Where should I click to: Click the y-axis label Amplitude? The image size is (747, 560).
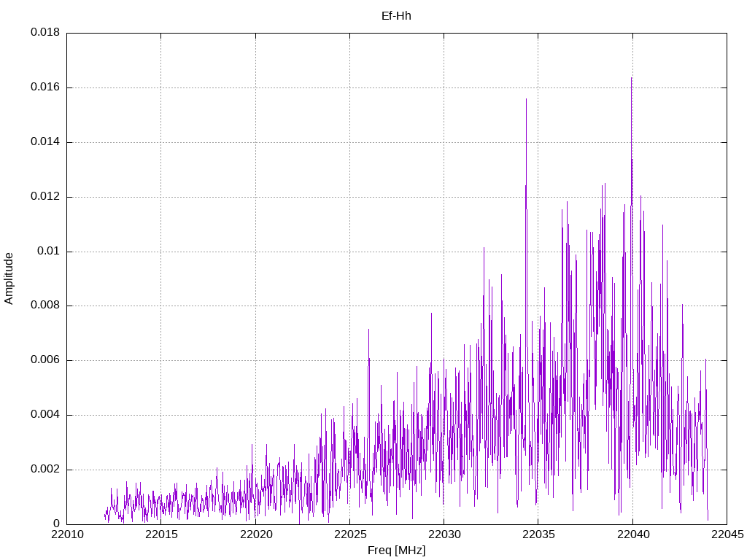tap(9, 279)
